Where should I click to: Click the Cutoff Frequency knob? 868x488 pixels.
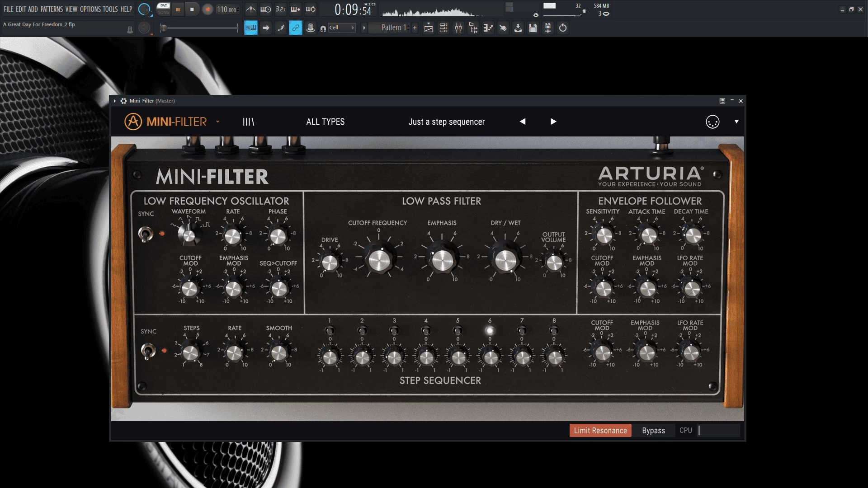[379, 259]
